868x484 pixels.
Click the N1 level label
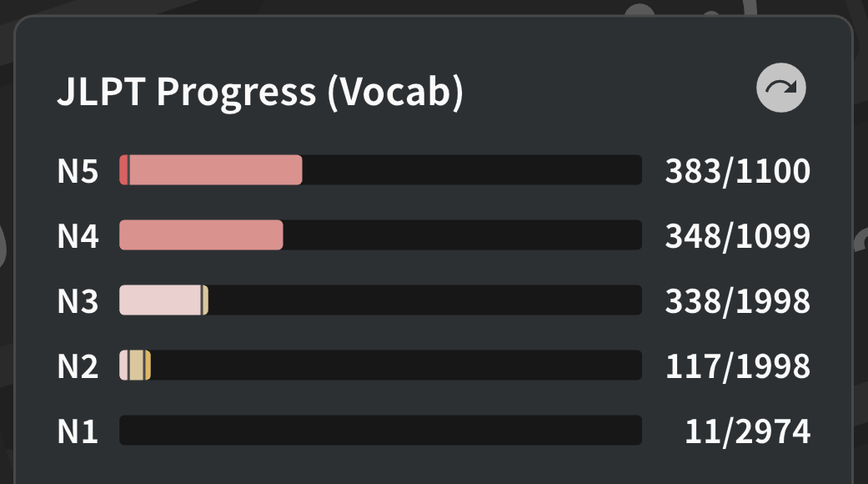click(78, 431)
